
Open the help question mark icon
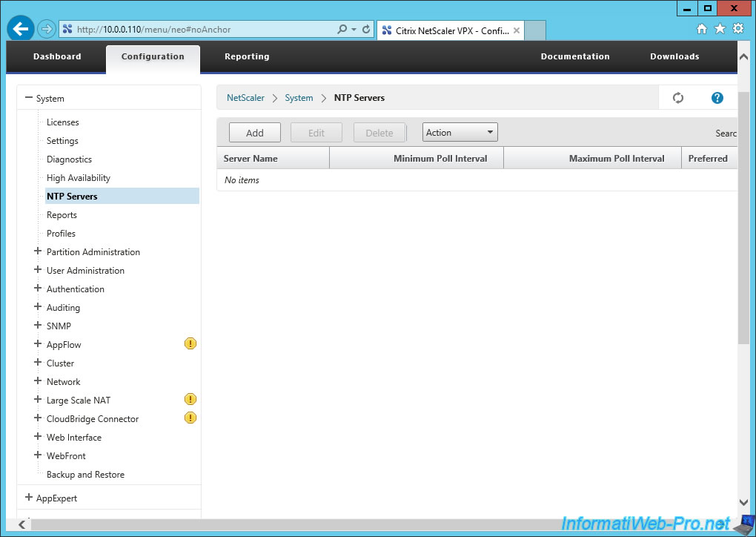717,98
